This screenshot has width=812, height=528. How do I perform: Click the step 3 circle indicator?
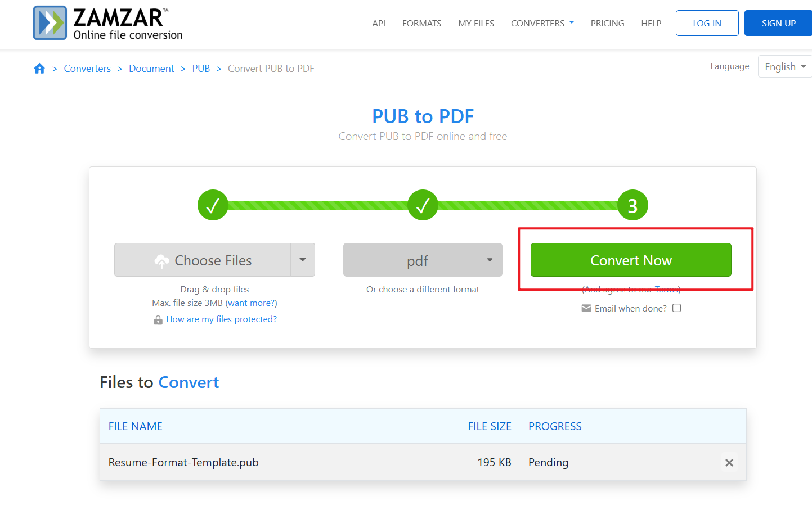633,205
